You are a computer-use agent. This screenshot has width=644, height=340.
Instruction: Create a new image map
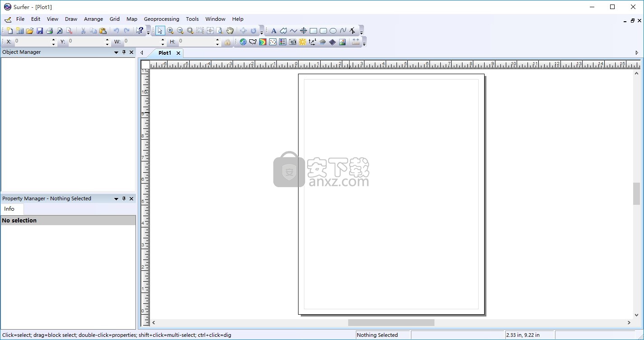(x=293, y=42)
